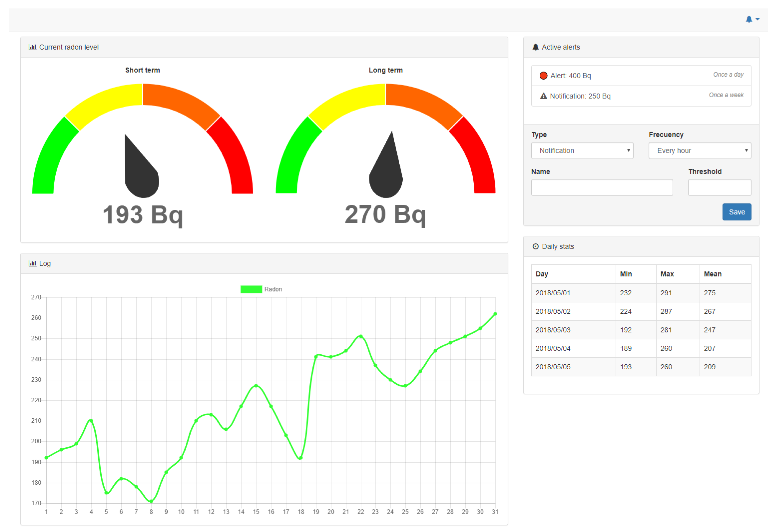Click the warning triangle icon of Notification 250 Bq
This screenshot has height=532, width=776.
point(544,96)
